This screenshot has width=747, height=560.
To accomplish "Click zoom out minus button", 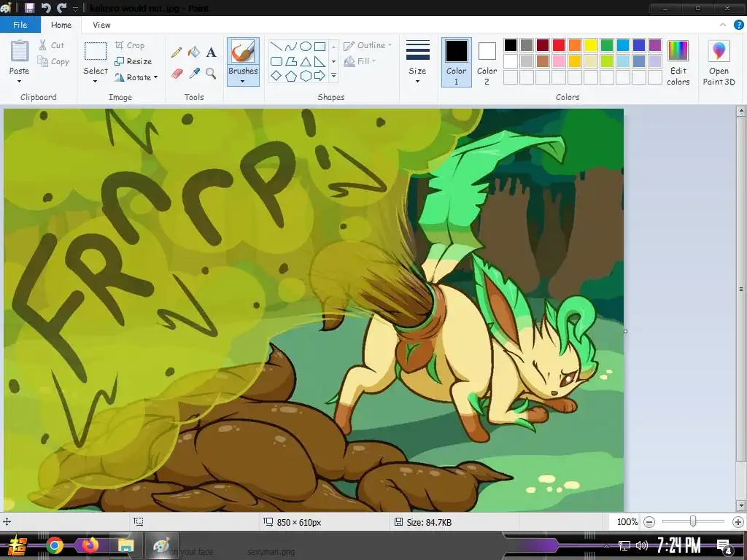I will point(649,522).
